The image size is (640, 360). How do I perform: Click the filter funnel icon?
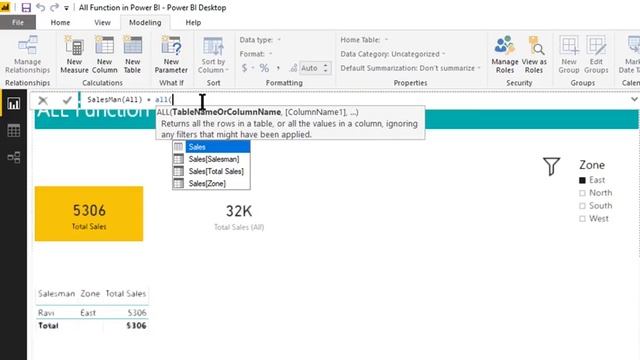pos(551,167)
